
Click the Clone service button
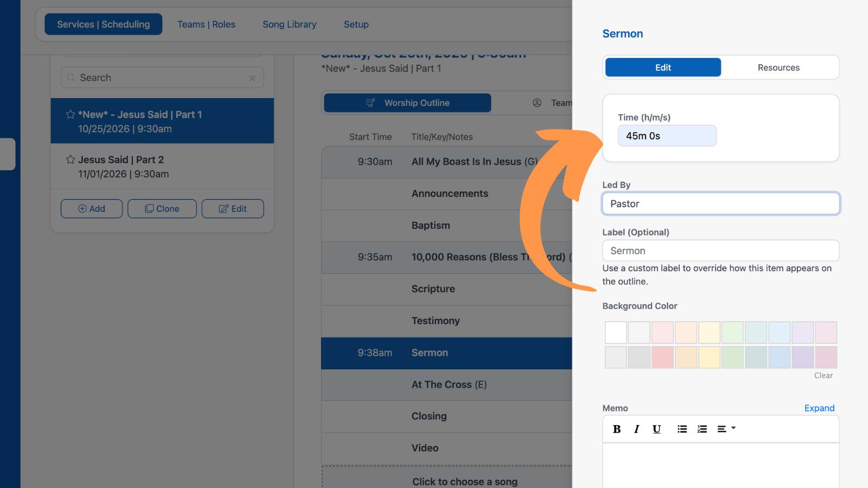[162, 209]
